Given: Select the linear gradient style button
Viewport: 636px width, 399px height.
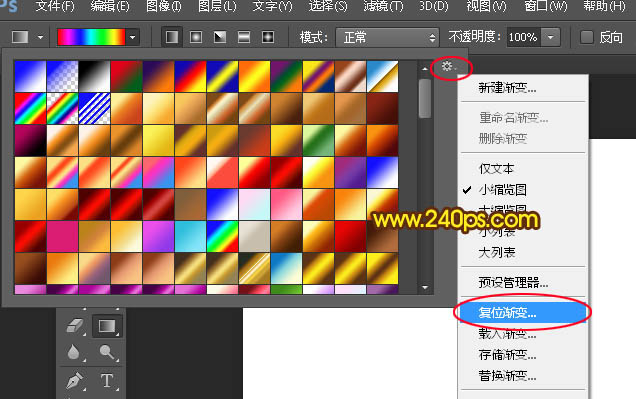Looking at the screenshot, I should (x=172, y=37).
